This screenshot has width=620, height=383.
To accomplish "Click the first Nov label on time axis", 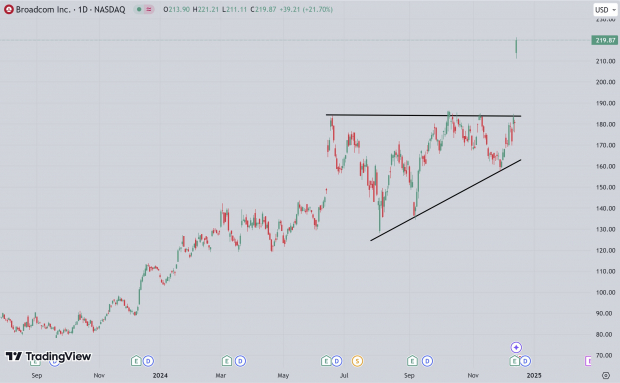I will tap(99, 375).
